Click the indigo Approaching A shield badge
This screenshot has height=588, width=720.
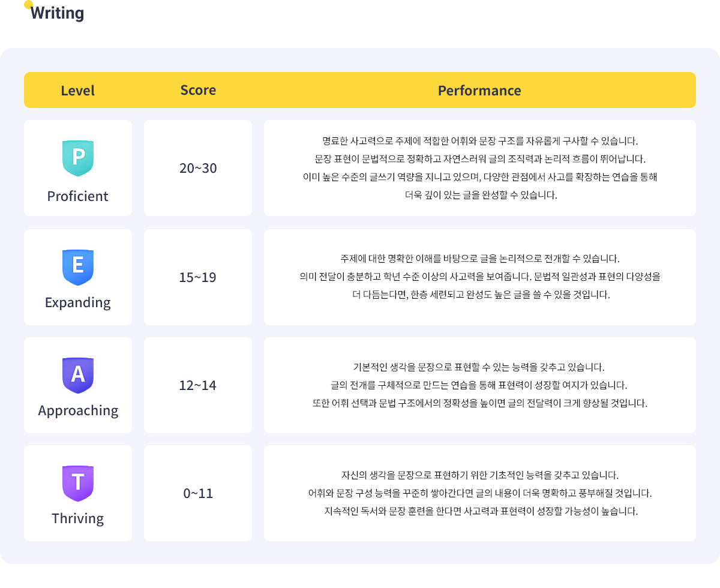78,375
